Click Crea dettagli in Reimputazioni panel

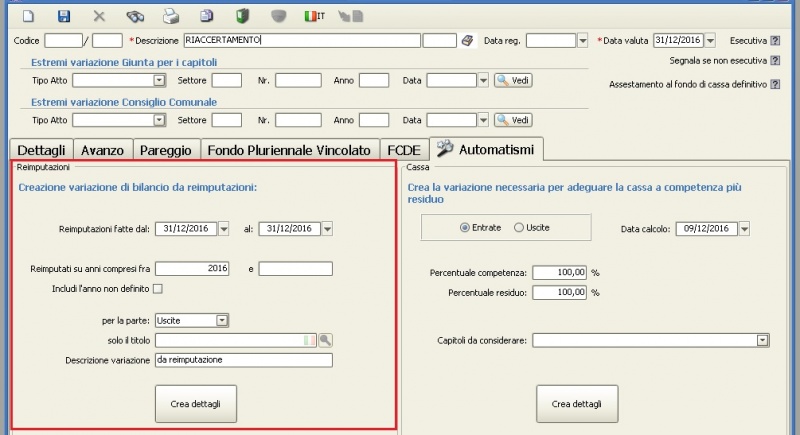coord(196,404)
